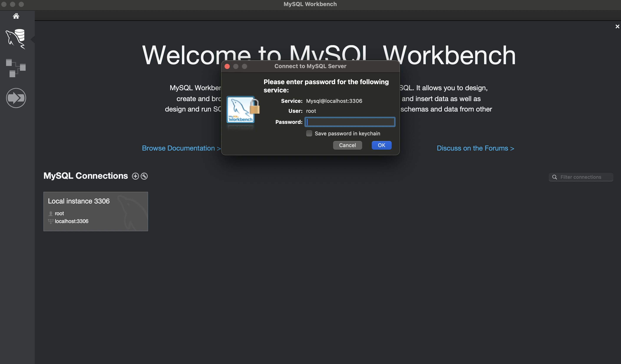This screenshot has width=621, height=364.
Task: Click the localhost:3306 text in connection tile
Action: pyautogui.click(x=71, y=221)
